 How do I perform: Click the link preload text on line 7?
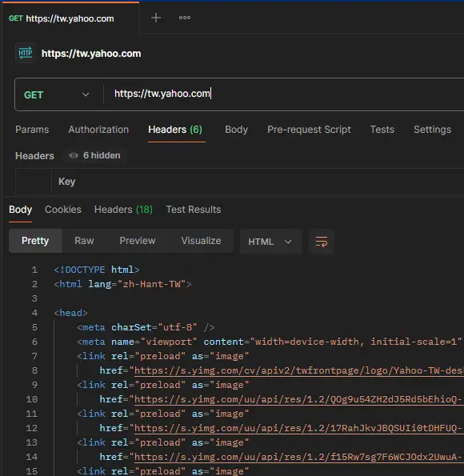162,356
